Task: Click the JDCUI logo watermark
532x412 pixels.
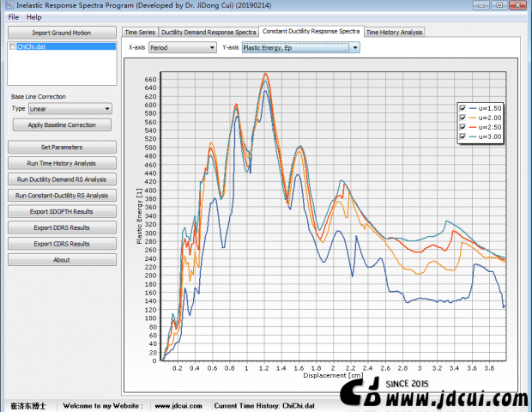Action: pos(360,393)
